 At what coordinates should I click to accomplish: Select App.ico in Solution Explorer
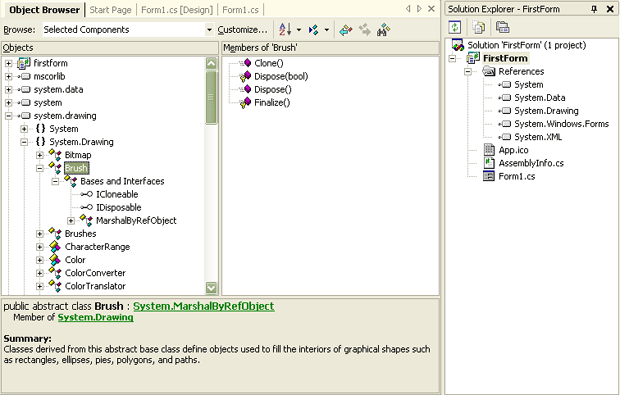pos(513,150)
